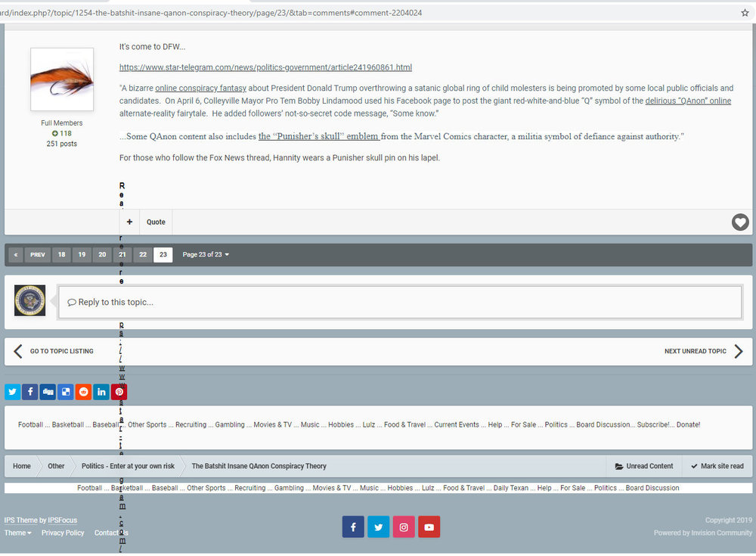This screenshot has width=756, height=556.
Task: Click the Reply to this topic field
Action: [x=399, y=302]
